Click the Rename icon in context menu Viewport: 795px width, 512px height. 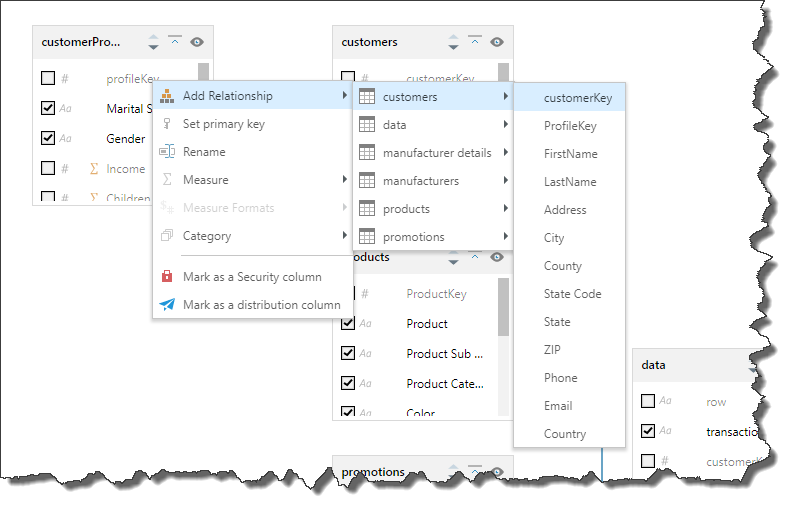pos(167,152)
